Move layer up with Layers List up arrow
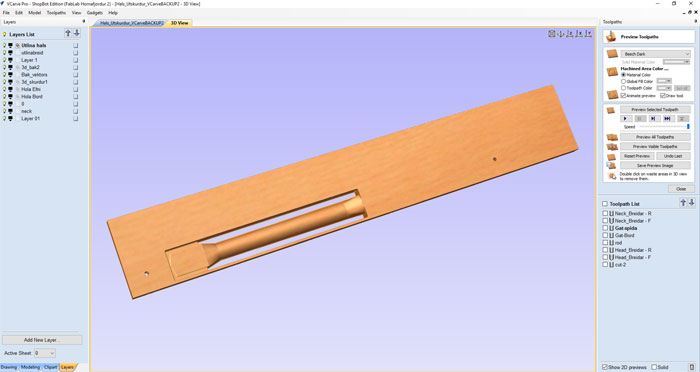 click(68, 33)
